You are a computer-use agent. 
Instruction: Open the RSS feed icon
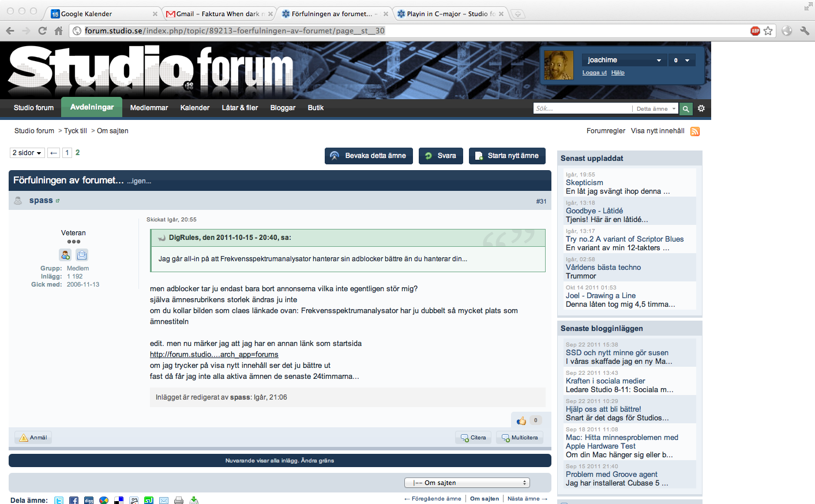tap(695, 131)
